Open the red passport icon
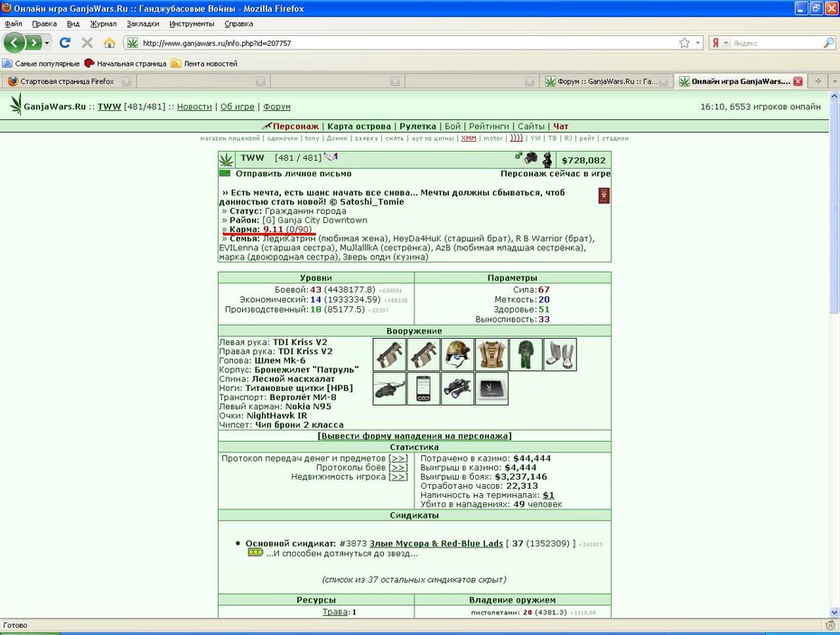Image resolution: width=840 pixels, height=635 pixels. 603,195
